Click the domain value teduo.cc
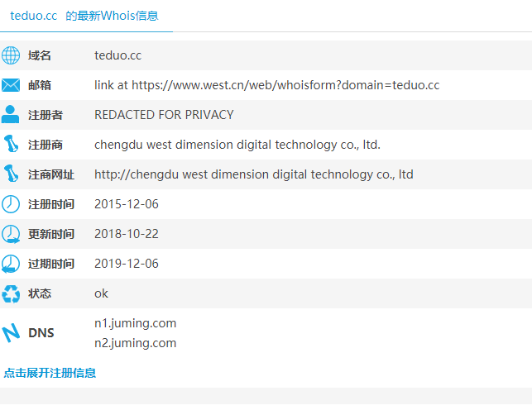532x410 pixels. (117, 55)
